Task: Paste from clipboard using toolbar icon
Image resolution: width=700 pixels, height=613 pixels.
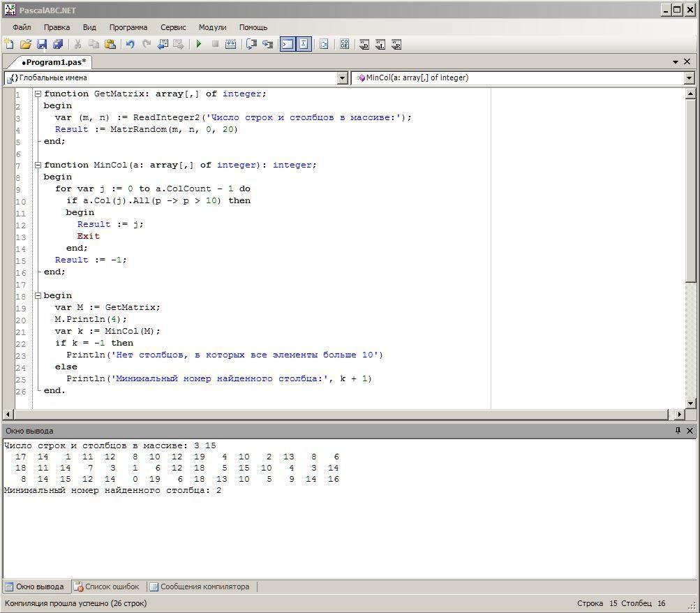Action: click(110, 44)
